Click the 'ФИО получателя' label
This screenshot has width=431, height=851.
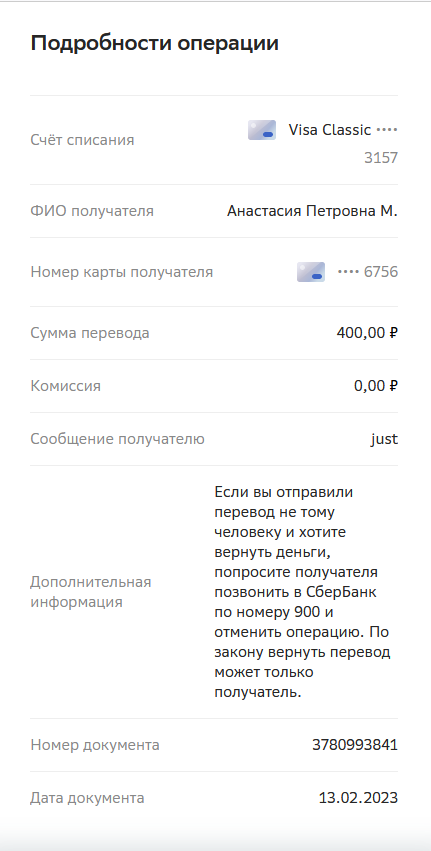click(92, 211)
